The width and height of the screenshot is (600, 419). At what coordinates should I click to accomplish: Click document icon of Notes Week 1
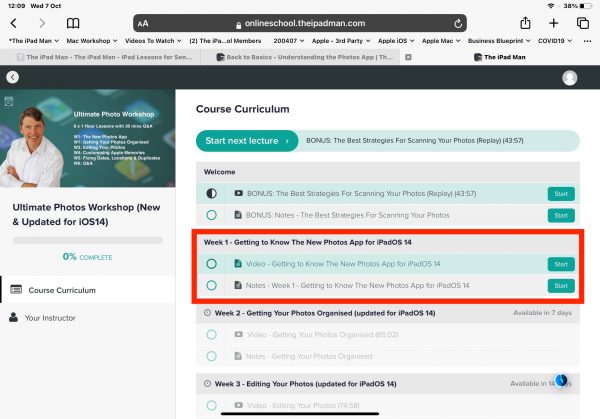click(238, 285)
